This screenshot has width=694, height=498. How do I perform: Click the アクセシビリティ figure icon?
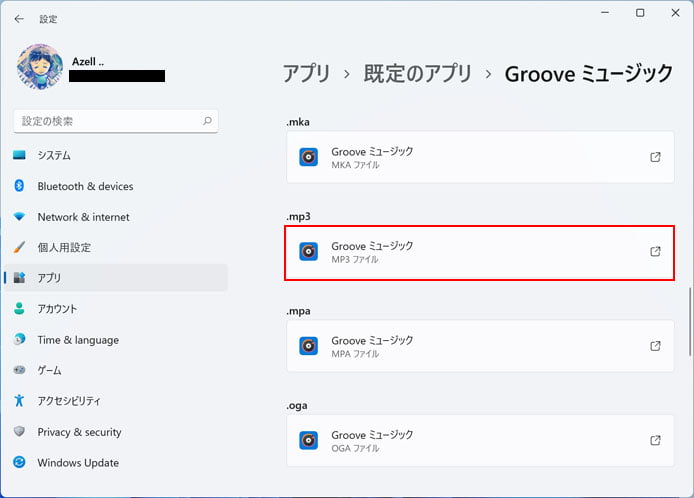[19, 400]
